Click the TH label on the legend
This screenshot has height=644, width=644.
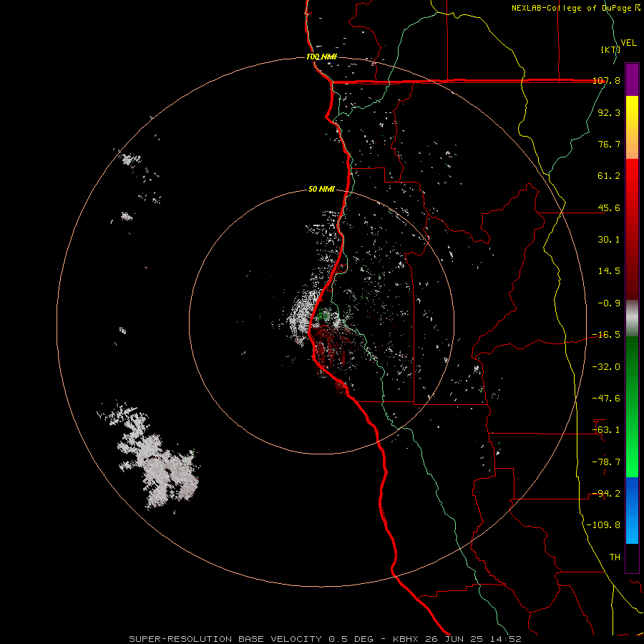[x=615, y=557]
